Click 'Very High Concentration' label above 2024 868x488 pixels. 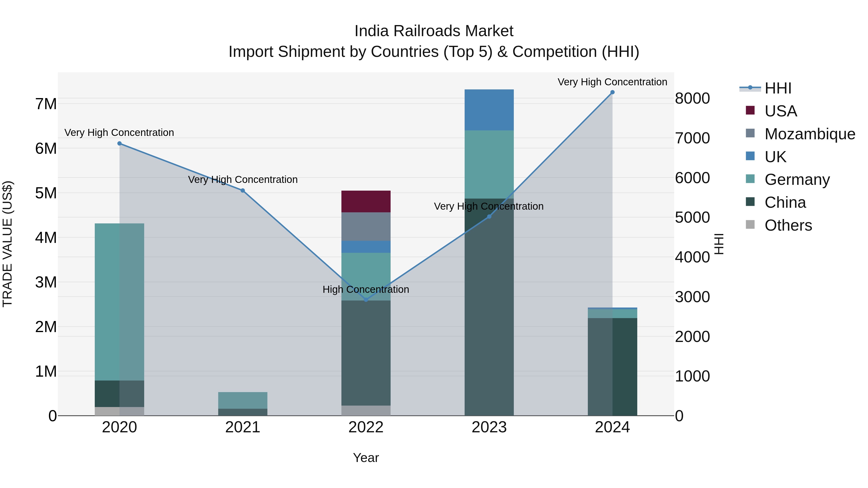[x=612, y=82]
